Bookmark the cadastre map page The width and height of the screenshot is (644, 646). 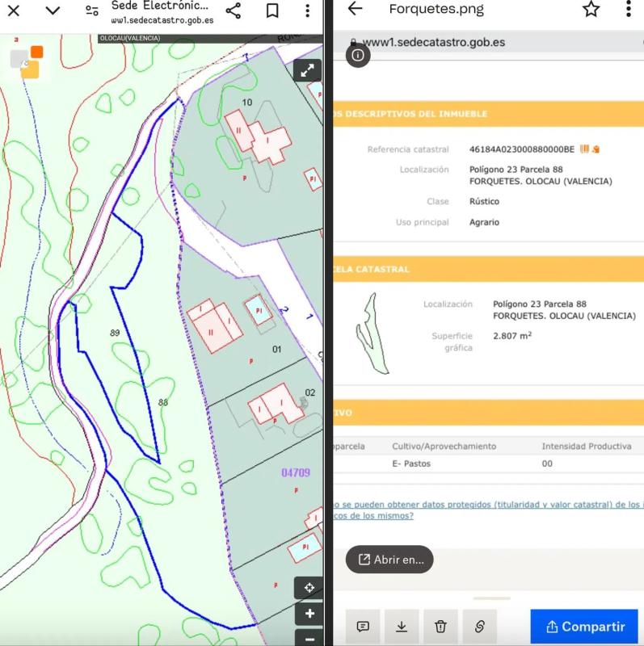pos(272,10)
